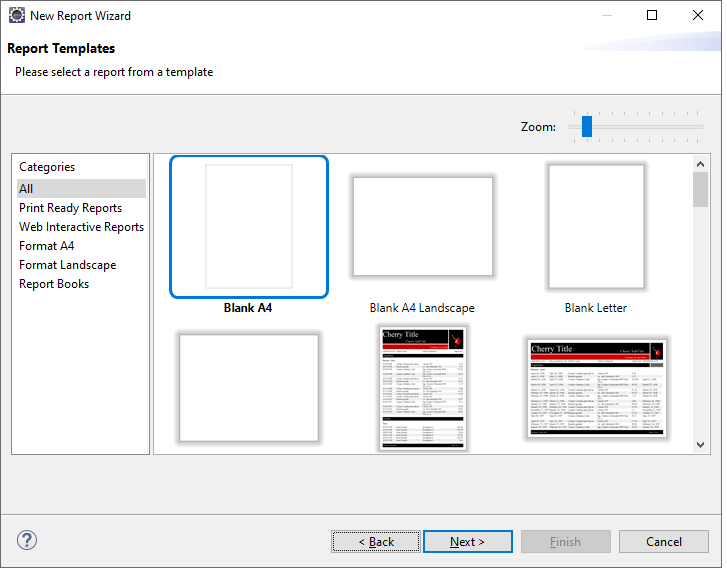Click the Blank A4 label text

pos(249,310)
